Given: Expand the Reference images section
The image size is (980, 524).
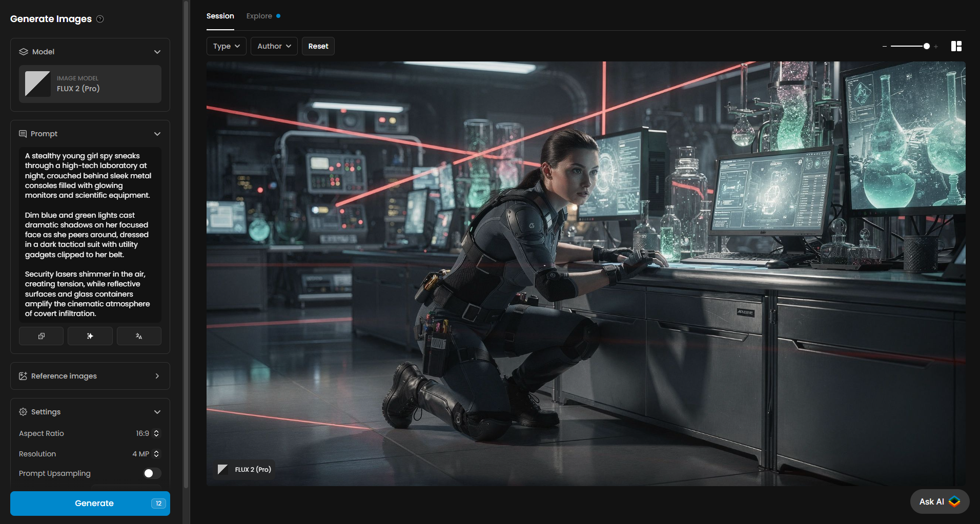Looking at the screenshot, I should click(90, 376).
